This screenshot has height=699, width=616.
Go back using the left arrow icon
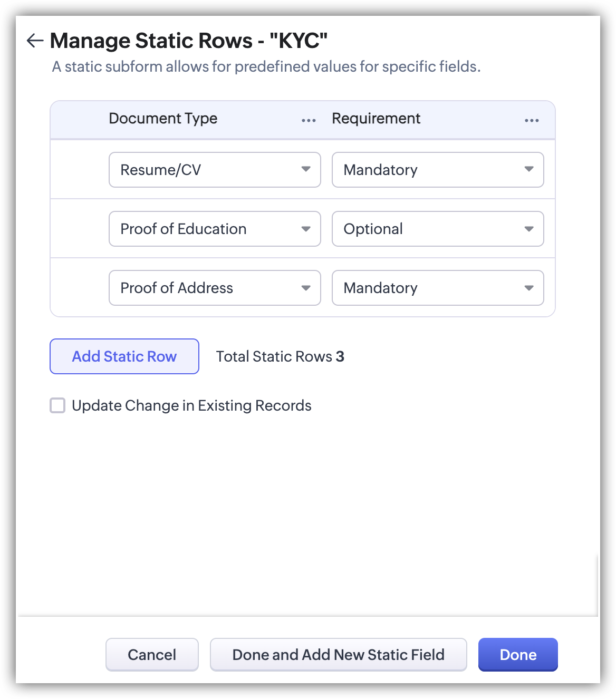35,41
